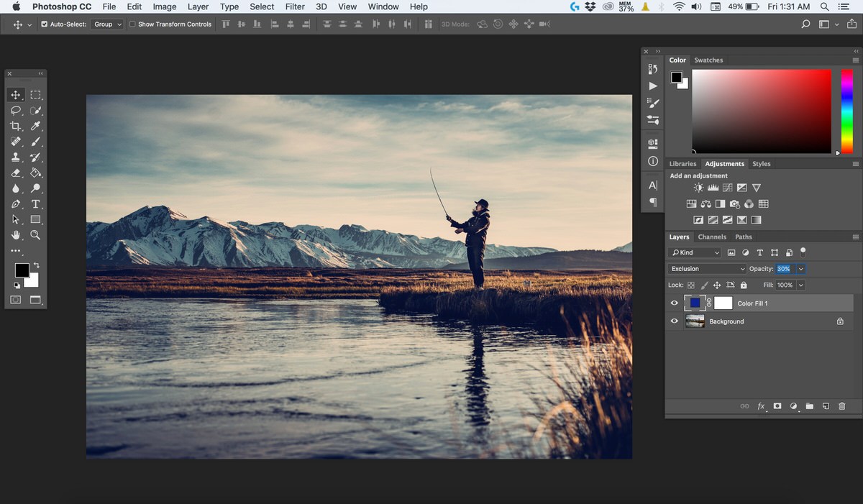Select the Eyedropper tool

tap(35, 126)
